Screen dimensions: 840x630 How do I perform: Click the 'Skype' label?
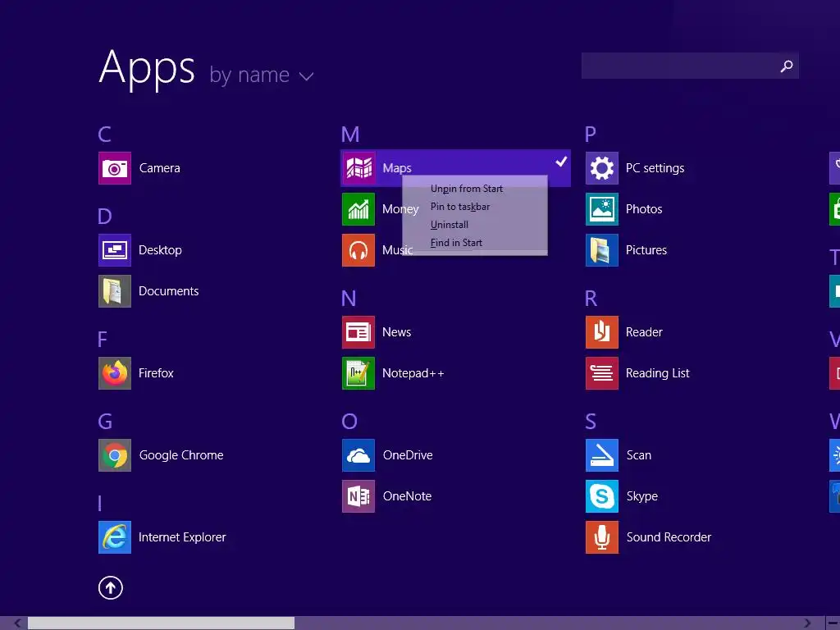click(x=641, y=496)
